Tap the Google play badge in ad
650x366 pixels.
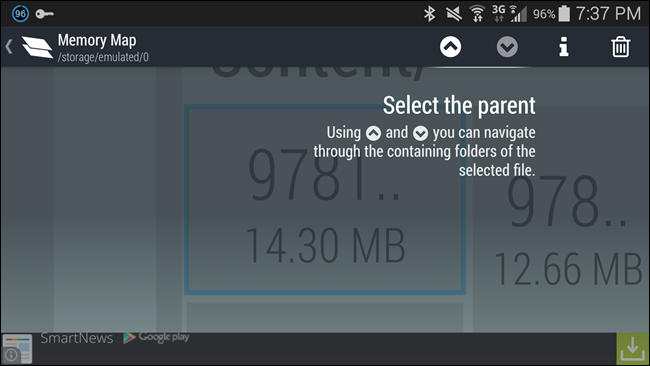coord(156,337)
